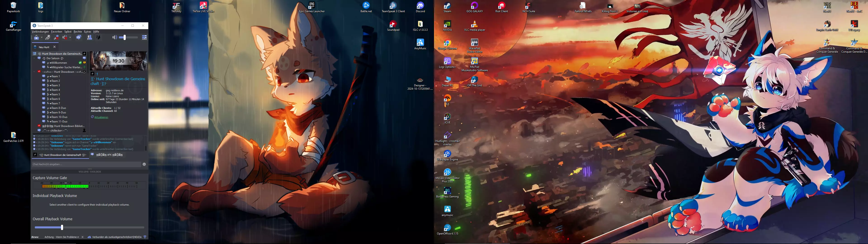The image size is (868, 244).
Task: Open Soundpad desktop shortcut
Action: (393, 26)
